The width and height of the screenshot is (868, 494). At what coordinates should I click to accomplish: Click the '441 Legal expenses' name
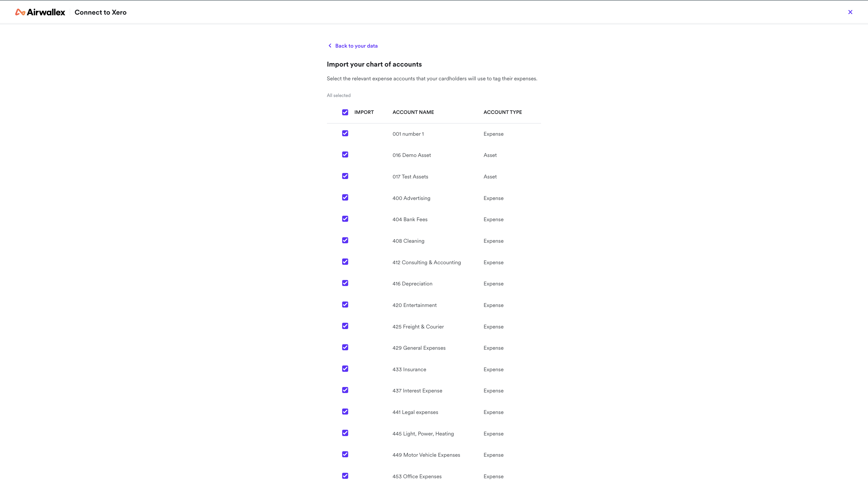[x=415, y=412]
